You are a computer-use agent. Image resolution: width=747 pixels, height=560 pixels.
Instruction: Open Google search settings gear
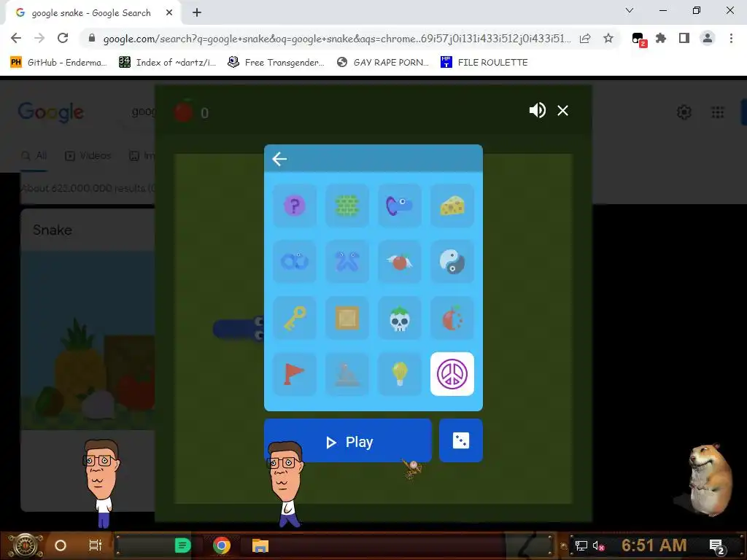(x=684, y=112)
